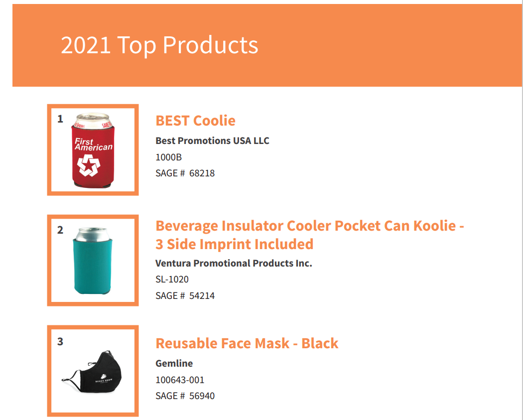This screenshot has height=420, width=523.
Task: Click SAGE # 68218 text
Action: coord(185,173)
